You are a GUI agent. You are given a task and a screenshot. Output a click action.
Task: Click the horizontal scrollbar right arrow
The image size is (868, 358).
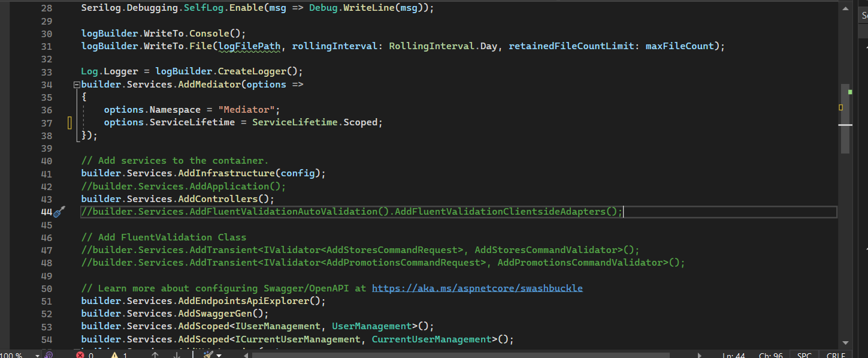click(x=700, y=355)
